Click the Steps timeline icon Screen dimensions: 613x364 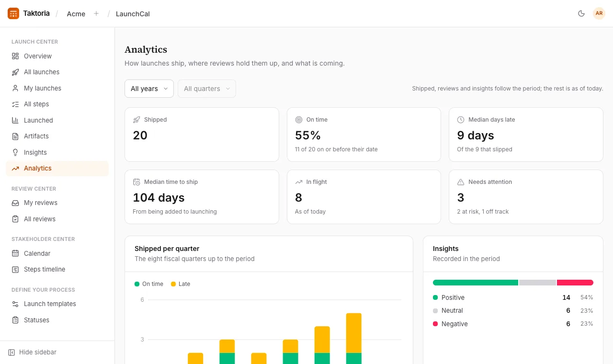tap(15, 269)
